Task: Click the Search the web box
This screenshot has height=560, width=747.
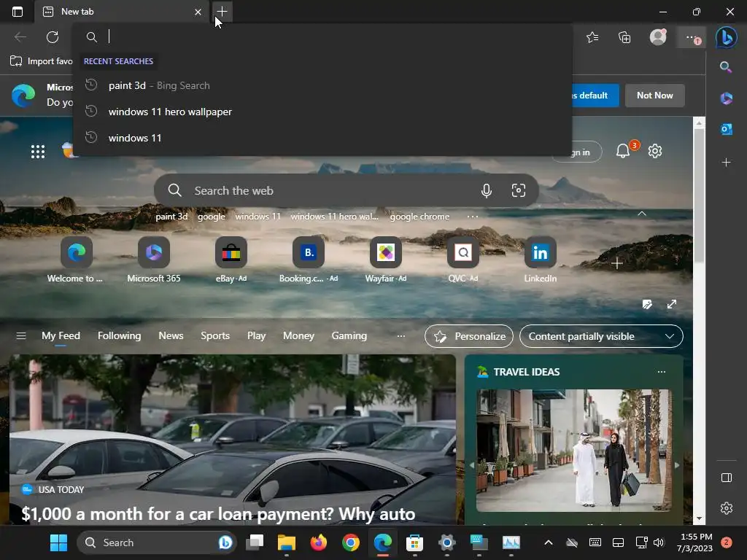Action: [346, 190]
